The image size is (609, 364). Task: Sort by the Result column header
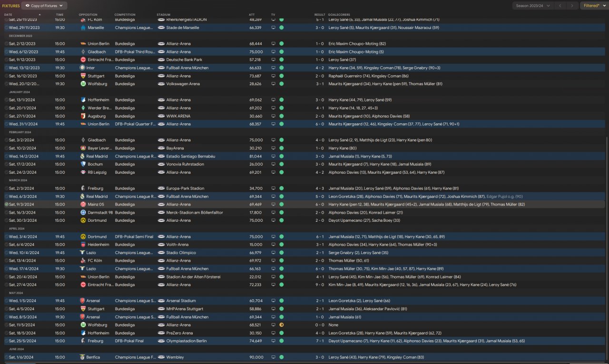coord(320,15)
